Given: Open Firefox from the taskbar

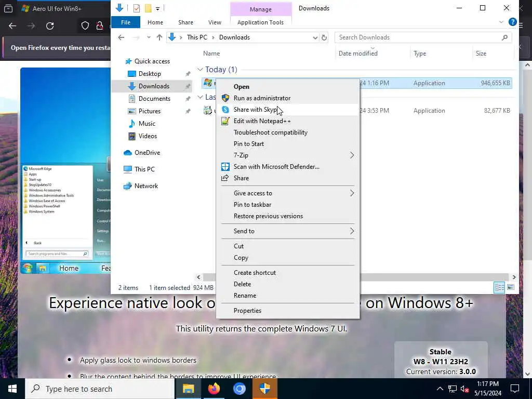Looking at the screenshot, I should click(x=214, y=389).
